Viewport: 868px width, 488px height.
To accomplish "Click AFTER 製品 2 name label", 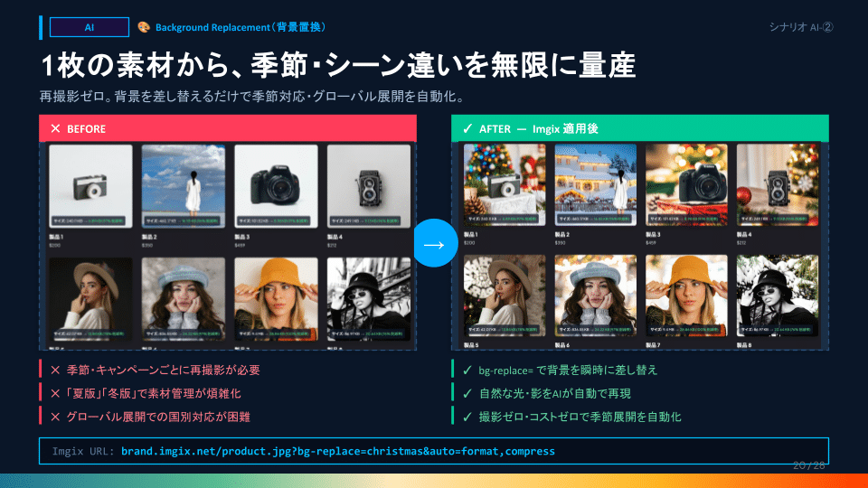I will 561,235.
